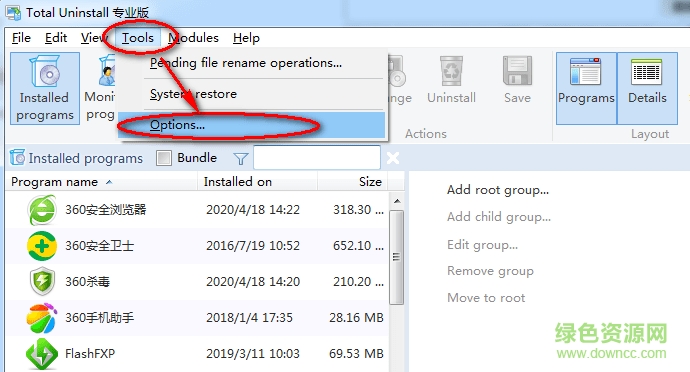Click the Total Uninstall title bar icon
Screen dimensions: 690x372
(13, 12)
